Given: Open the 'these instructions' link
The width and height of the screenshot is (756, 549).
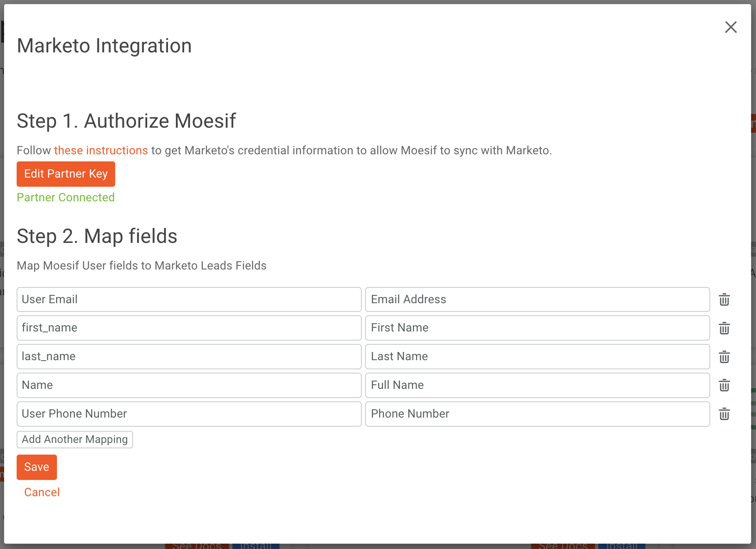Looking at the screenshot, I should click(101, 151).
